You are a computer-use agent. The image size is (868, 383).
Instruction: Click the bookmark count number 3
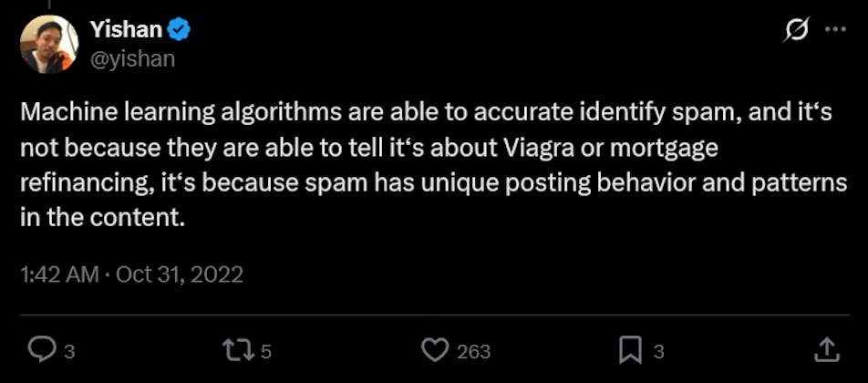pyautogui.click(x=658, y=351)
